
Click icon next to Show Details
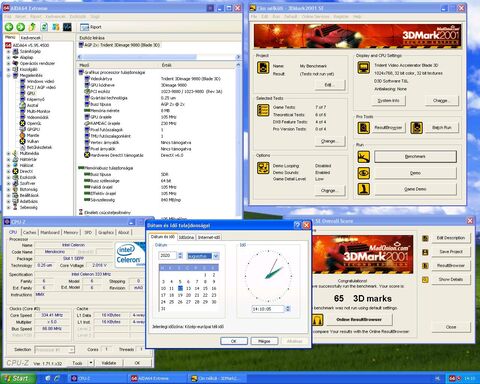425,280
